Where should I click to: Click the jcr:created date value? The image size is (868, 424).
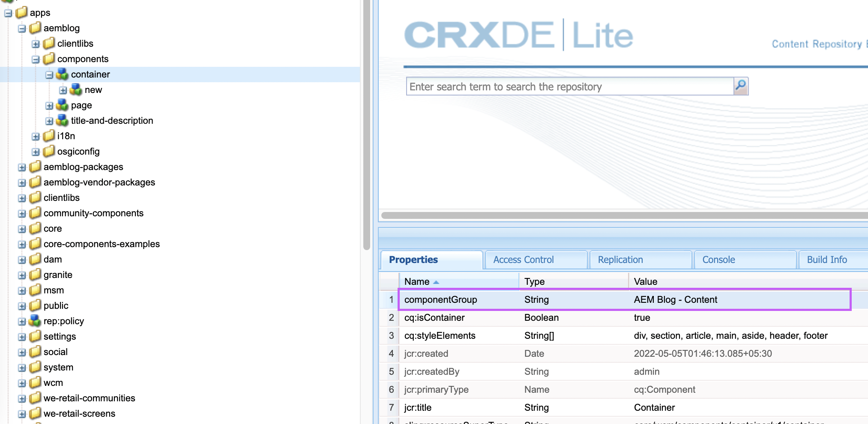click(x=703, y=353)
